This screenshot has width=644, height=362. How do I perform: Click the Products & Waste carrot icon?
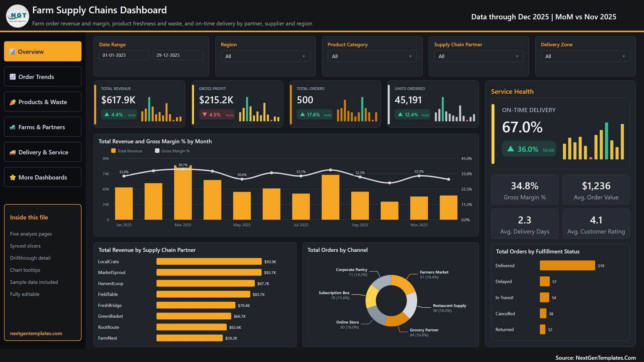pos(12,102)
